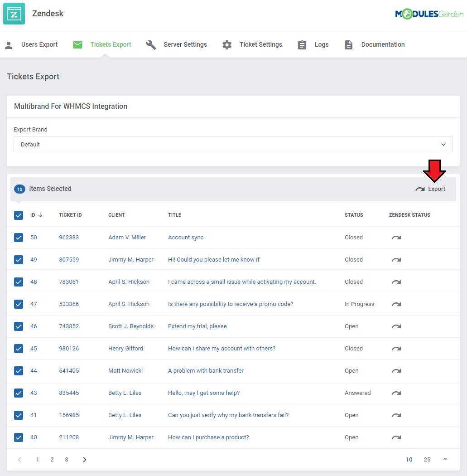Screen dimensions: 467x476
Task: Click the Logs clipboard icon
Action: (x=302, y=45)
